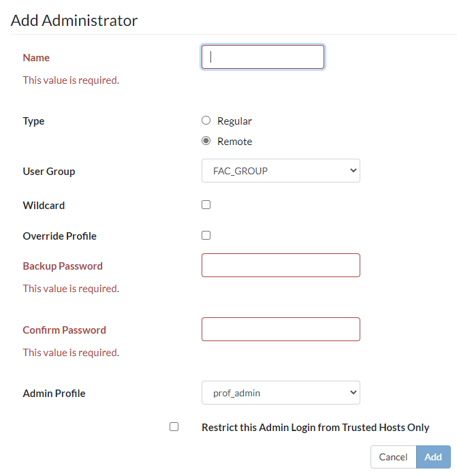457x476 pixels.
Task: Toggle the Override Profile checkbox
Action: (206, 236)
